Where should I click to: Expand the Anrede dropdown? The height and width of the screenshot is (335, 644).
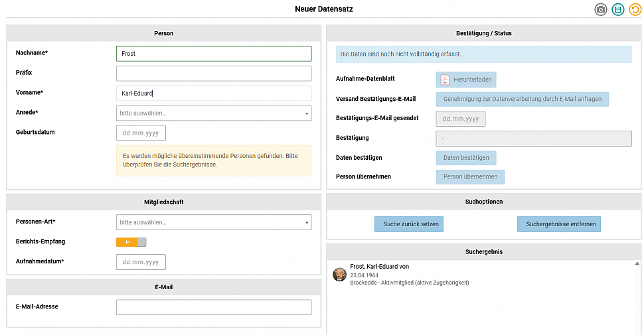(213, 113)
